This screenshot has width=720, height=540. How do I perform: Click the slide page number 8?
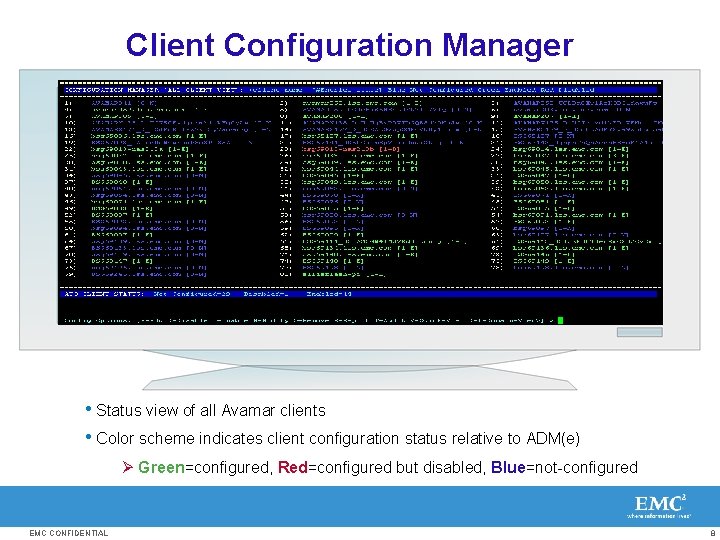[712, 533]
